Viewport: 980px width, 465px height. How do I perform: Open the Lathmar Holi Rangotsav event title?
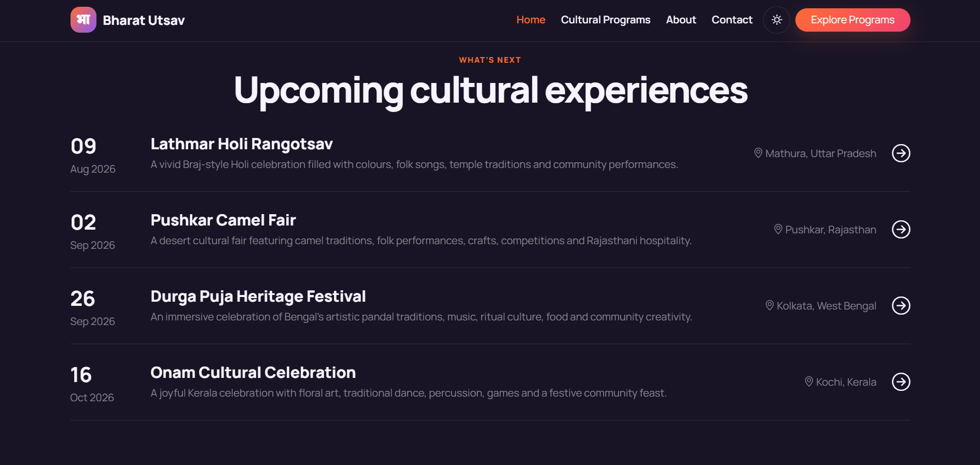coord(242,144)
